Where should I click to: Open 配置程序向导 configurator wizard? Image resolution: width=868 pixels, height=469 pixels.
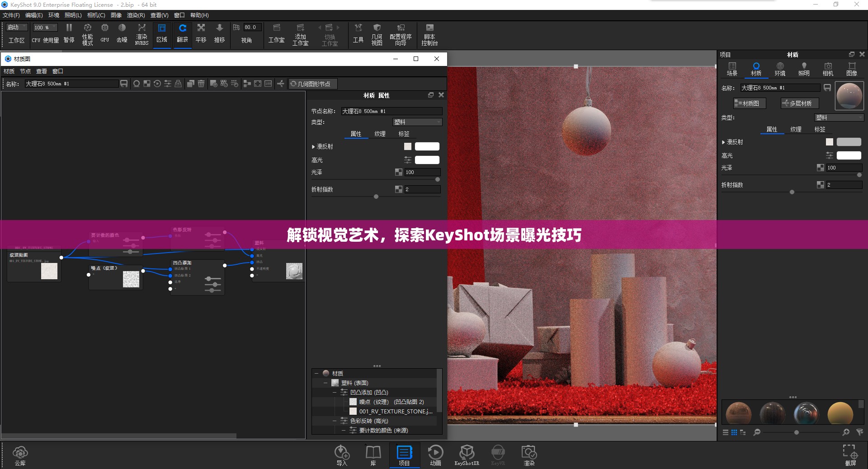(401, 34)
